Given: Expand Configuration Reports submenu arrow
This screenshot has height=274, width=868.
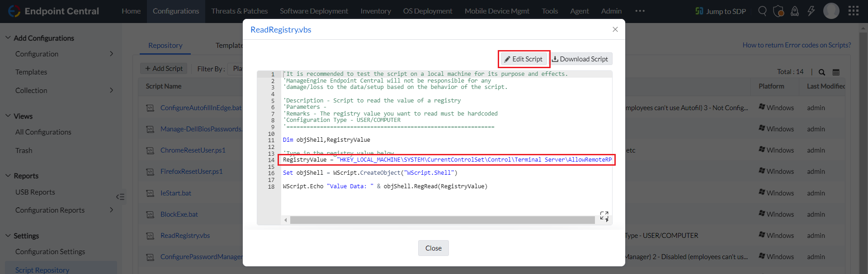Looking at the screenshot, I should (x=111, y=210).
